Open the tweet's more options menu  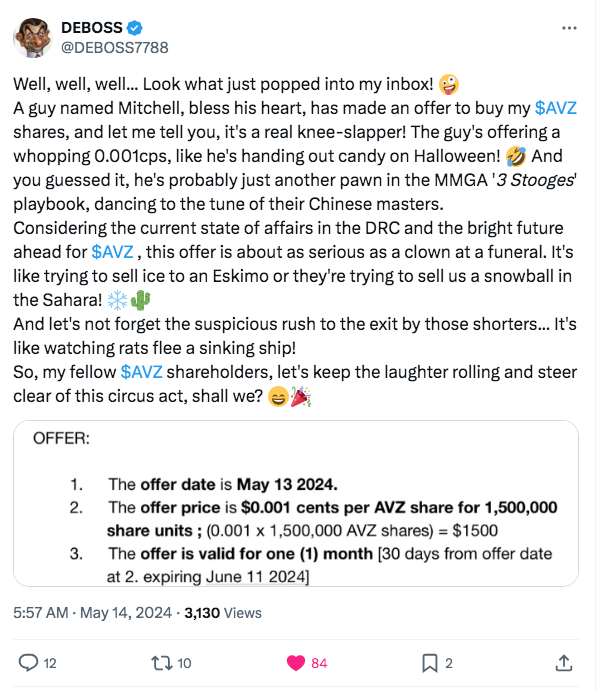tap(570, 28)
